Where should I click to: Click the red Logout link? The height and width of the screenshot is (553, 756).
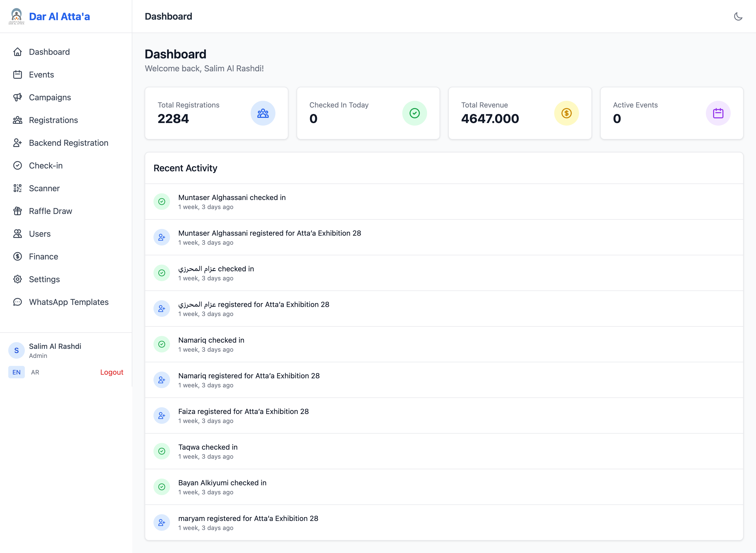pyautogui.click(x=111, y=372)
